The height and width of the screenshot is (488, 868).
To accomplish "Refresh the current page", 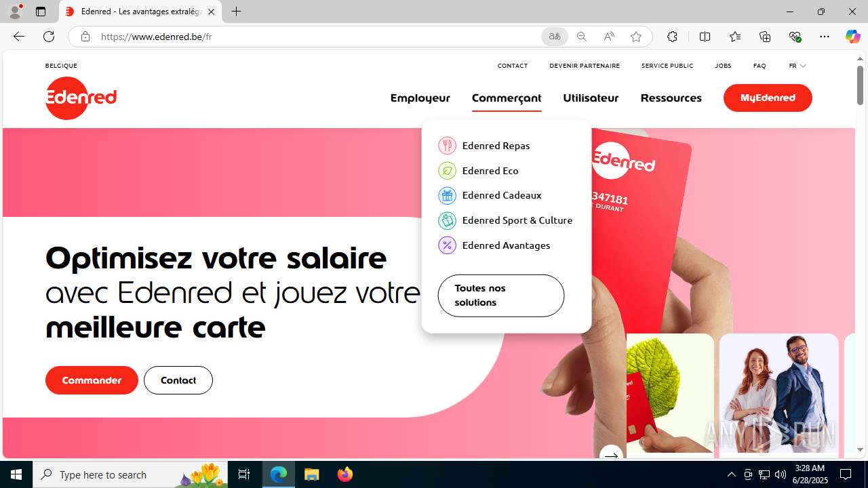I will [49, 37].
